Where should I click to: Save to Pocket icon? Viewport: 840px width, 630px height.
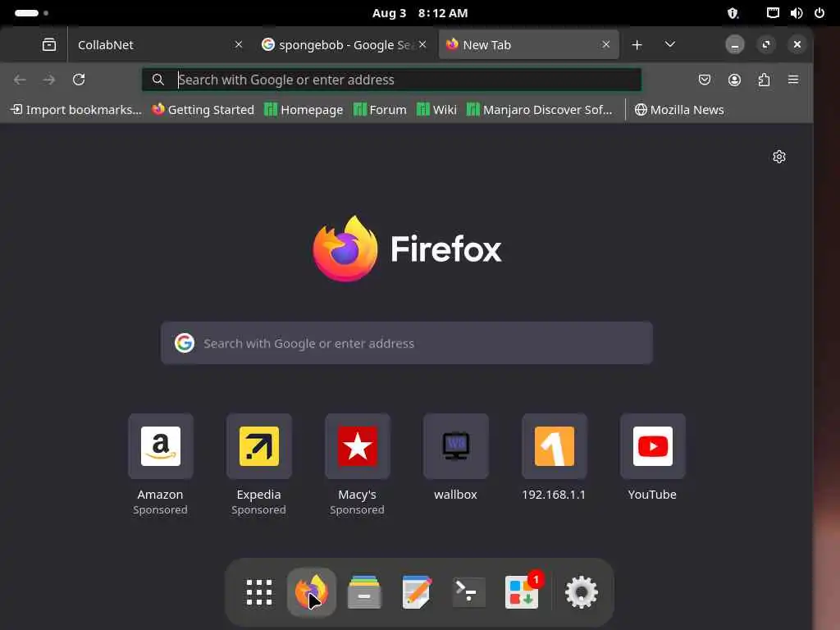click(x=705, y=80)
